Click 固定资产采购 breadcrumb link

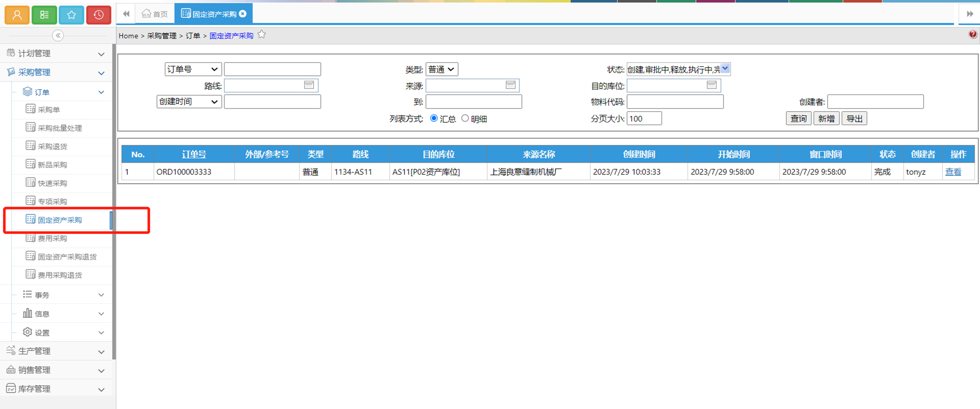(x=231, y=35)
